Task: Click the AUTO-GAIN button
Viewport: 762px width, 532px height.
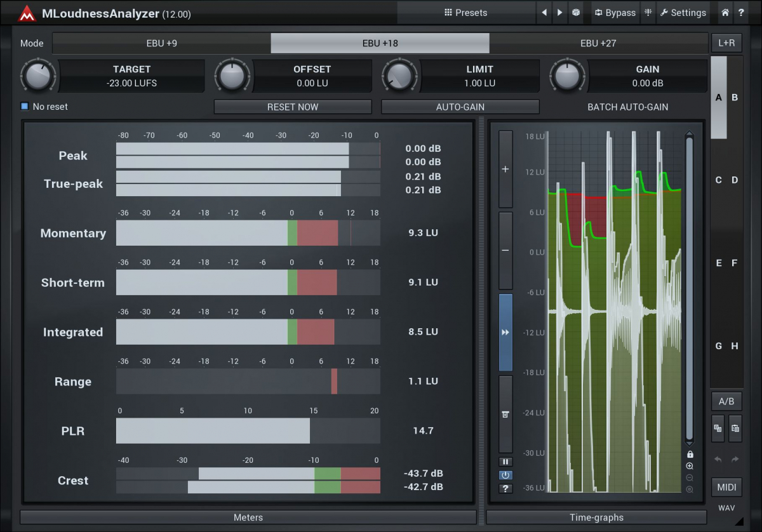Action: click(x=460, y=107)
